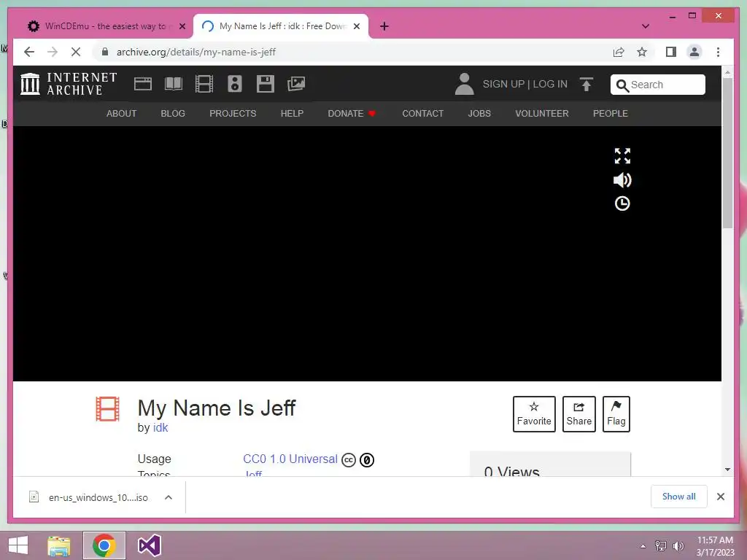Click the Creative Commons CC icon

tap(349, 460)
